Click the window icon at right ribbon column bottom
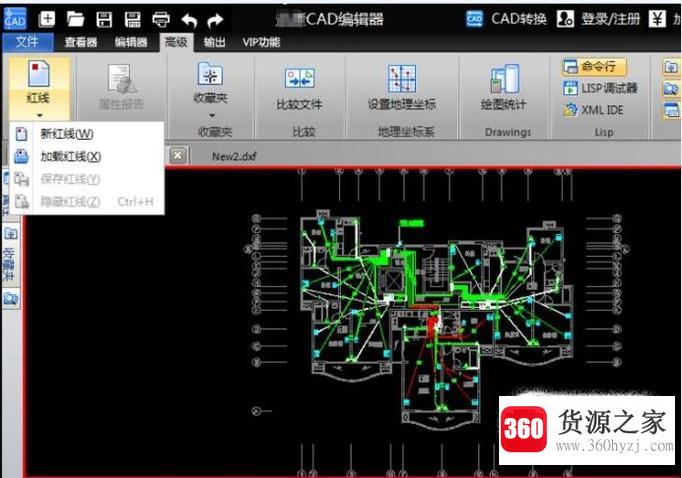 click(671, 110)
